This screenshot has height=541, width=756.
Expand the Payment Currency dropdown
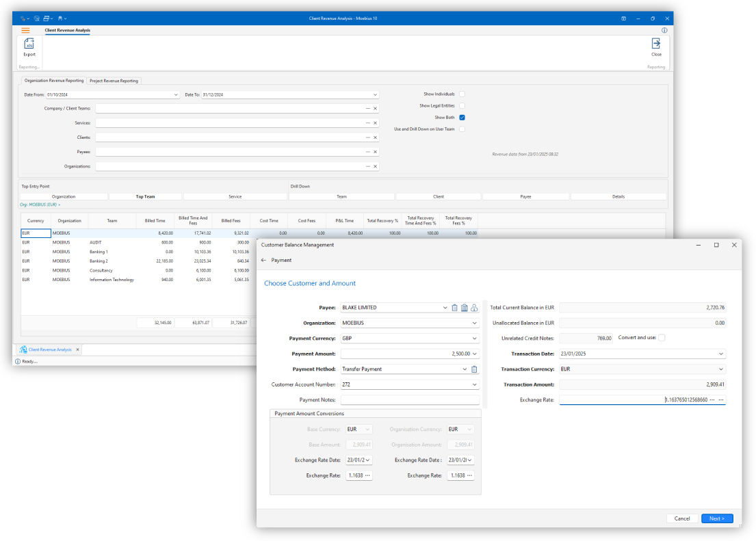[x=475, y=339]
